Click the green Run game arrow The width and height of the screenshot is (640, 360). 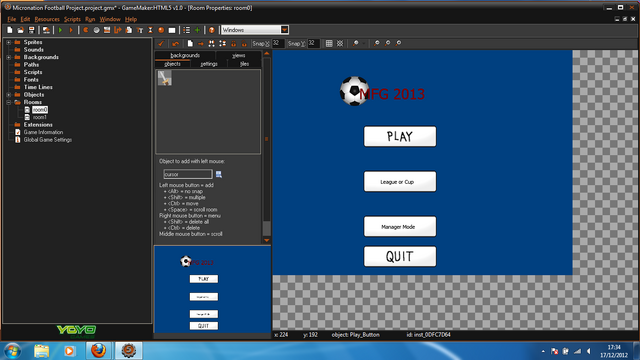pos(60,30)
